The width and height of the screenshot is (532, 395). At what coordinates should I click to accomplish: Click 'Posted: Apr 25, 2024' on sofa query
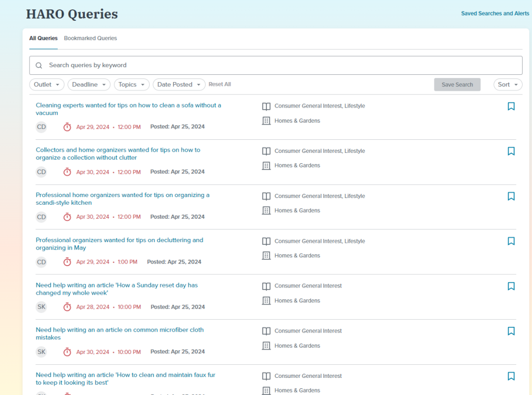pyautogui.click(x=178, y=127)
